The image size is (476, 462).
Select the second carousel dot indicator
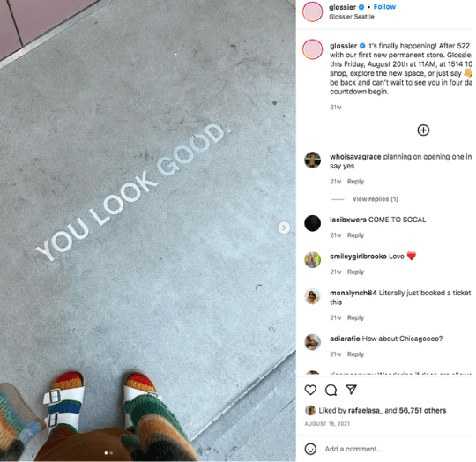(x=111, y=453)
